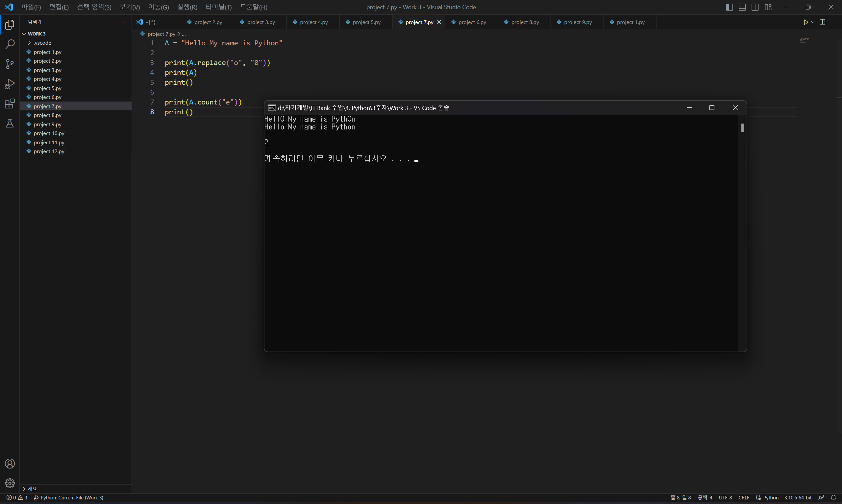Image resolution: width=842 pixels, height=504 pixels.
Task: Open the 터미널(T) menu
Action: click(x=218, y=7)
